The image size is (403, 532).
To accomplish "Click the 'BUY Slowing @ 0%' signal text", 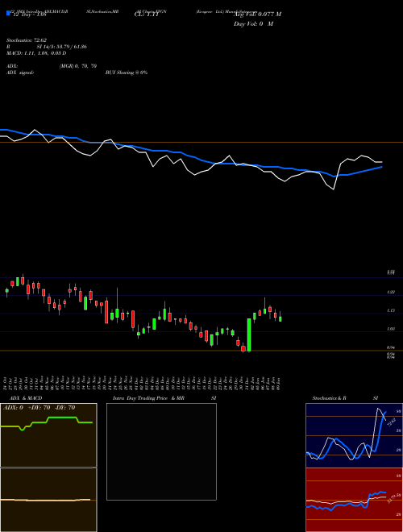I will [127, 73].
